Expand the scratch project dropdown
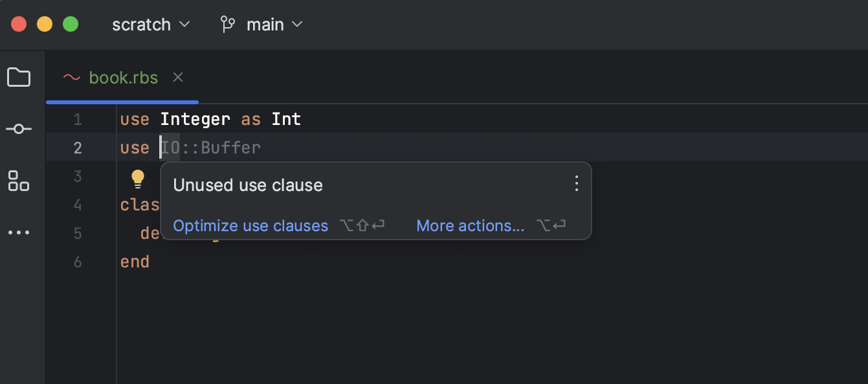 click(151, 25)
